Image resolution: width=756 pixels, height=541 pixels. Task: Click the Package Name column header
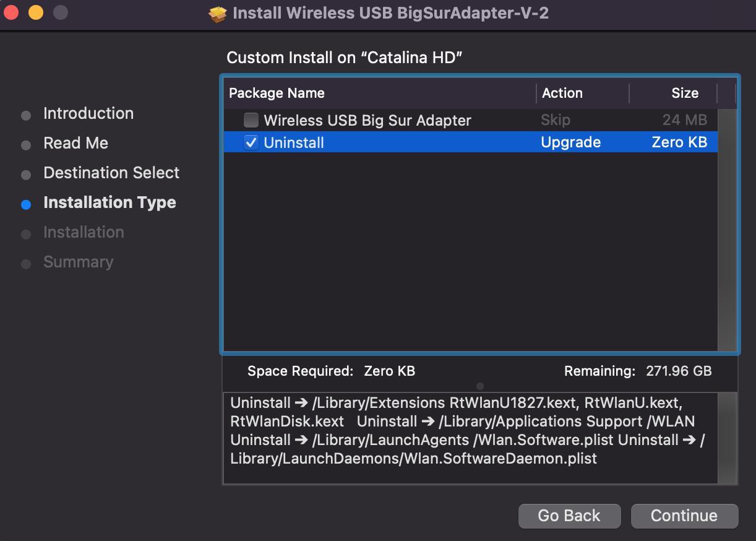(x=277, y=93)
